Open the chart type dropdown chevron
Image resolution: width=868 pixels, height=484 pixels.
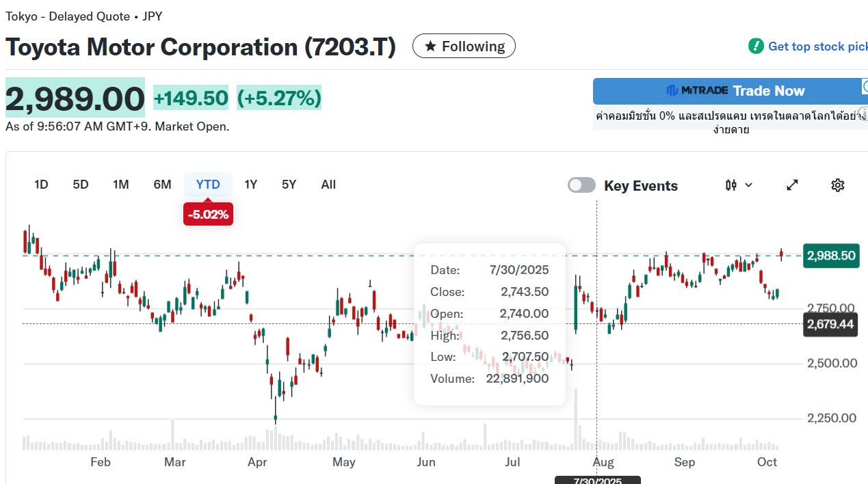[748, 185]
